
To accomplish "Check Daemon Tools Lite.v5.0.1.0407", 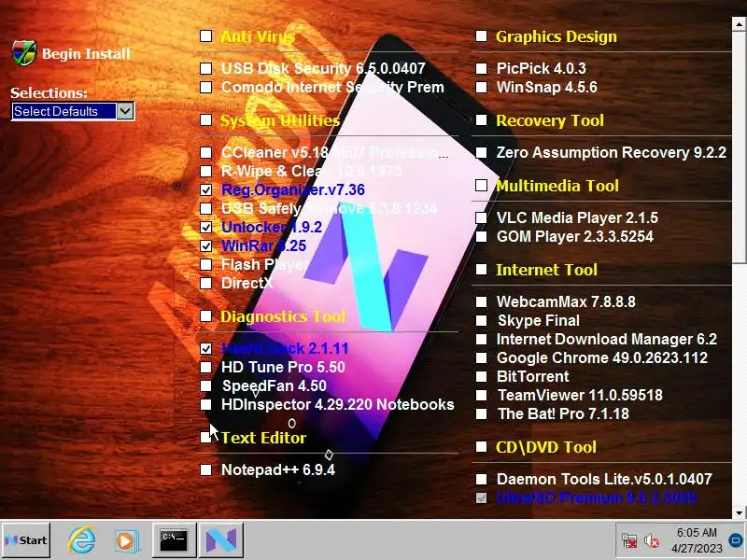I will (482, 479).
